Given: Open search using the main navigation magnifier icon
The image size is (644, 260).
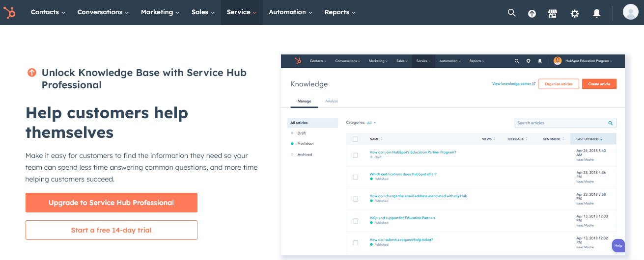Looking at the screenshot, I should [511, 13].
